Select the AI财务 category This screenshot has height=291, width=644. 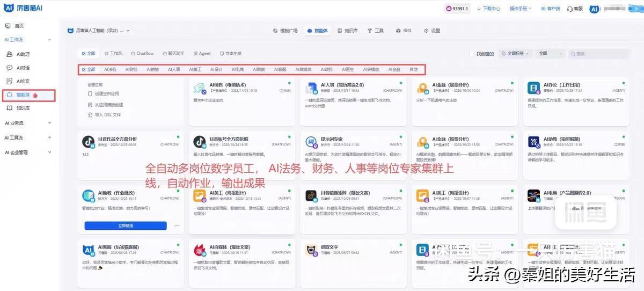131,69
